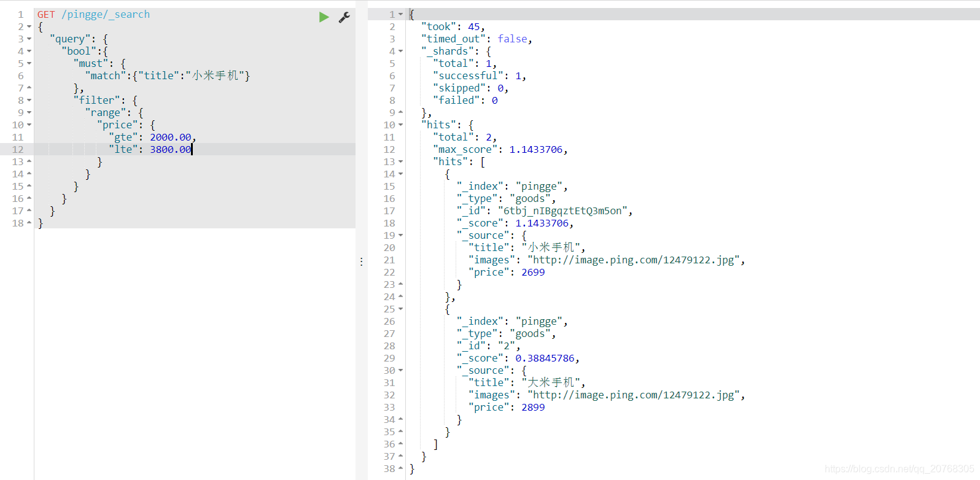The height and width of the screenshot is (480, 980).
Task: Fold the first hit object at response line 14
Action: (401, 174)
